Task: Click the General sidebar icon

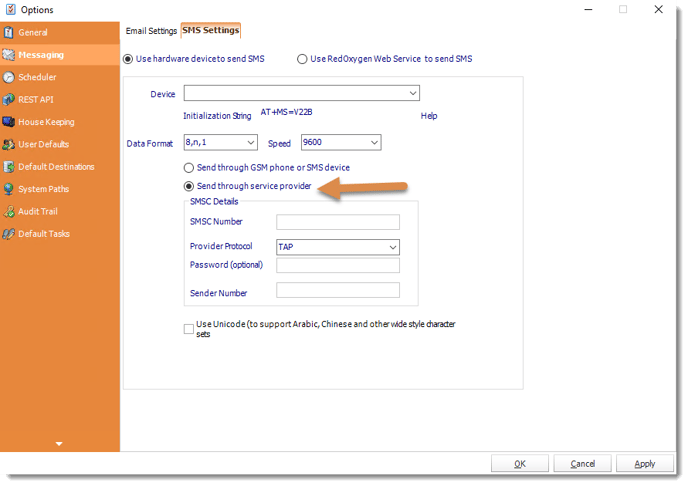Action: click(x=8, y=32)
